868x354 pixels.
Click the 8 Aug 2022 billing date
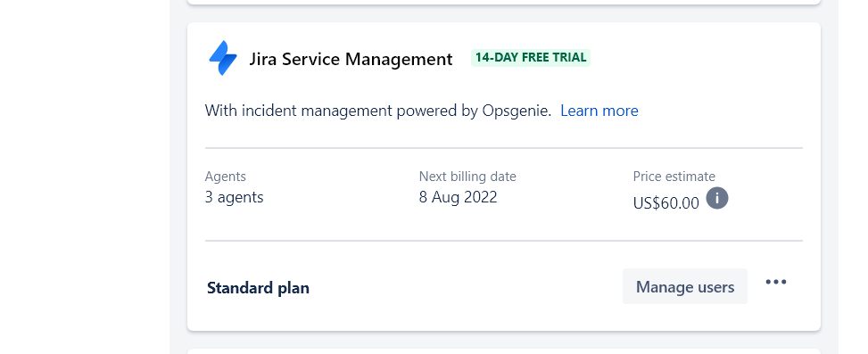pyautogui.click(x=458, y=197)
